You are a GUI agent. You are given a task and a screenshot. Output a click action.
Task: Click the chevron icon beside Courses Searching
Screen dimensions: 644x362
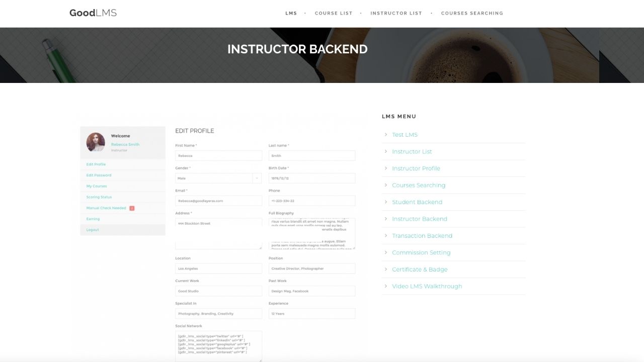tap(385, 185)
